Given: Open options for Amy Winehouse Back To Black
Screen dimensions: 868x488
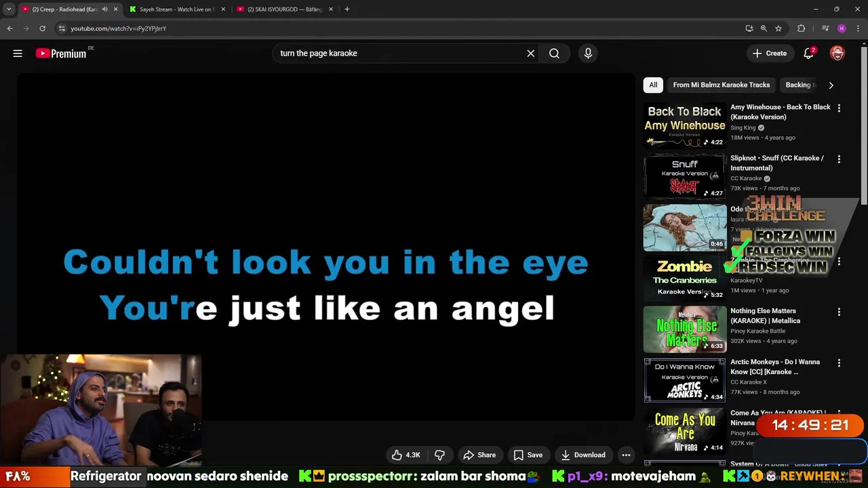Looking at the screenshot, I should (839, 108).
